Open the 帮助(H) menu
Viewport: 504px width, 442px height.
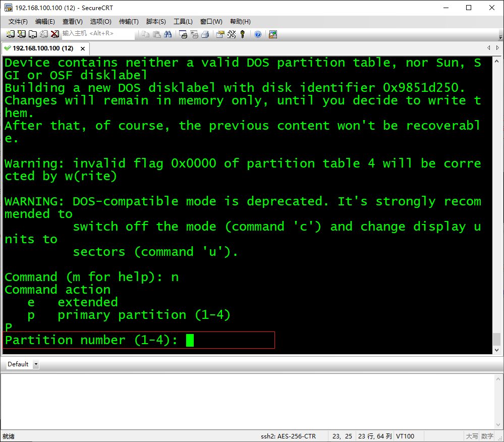(240, 22)
